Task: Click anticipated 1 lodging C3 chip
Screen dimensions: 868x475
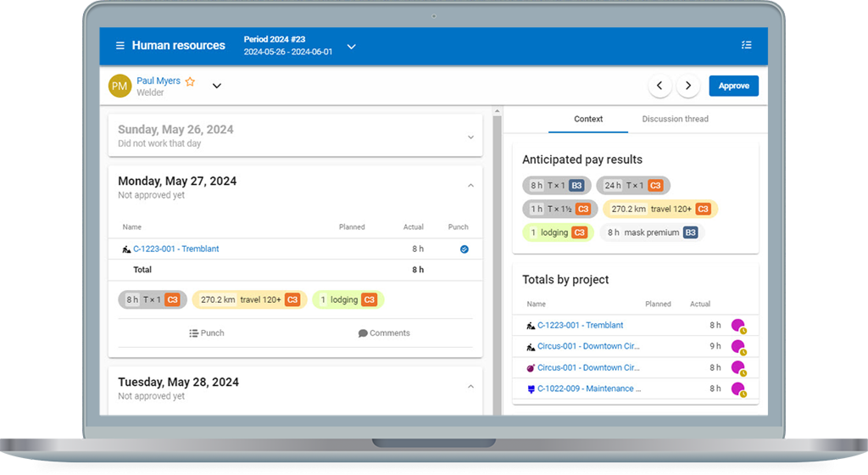Action: pos(558,232)
